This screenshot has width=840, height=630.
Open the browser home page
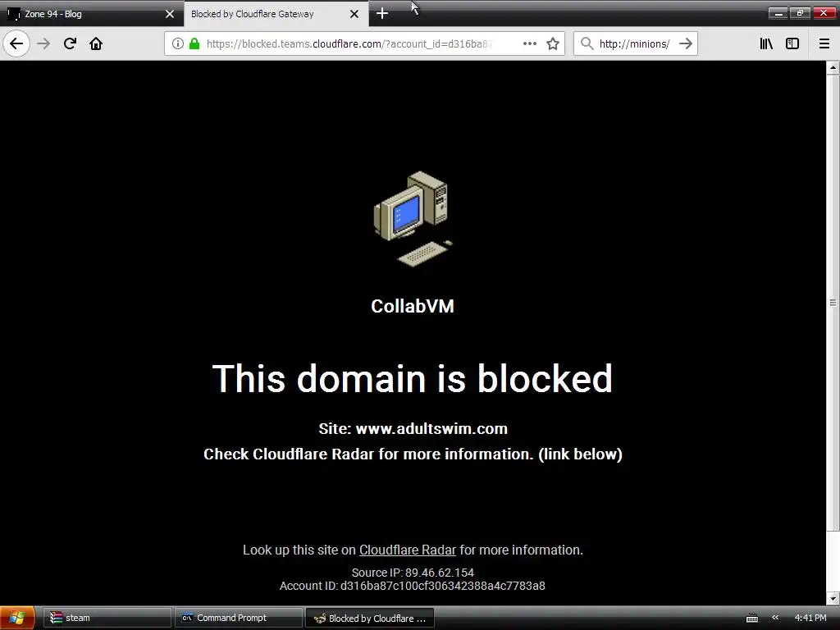tap(96, 43)
